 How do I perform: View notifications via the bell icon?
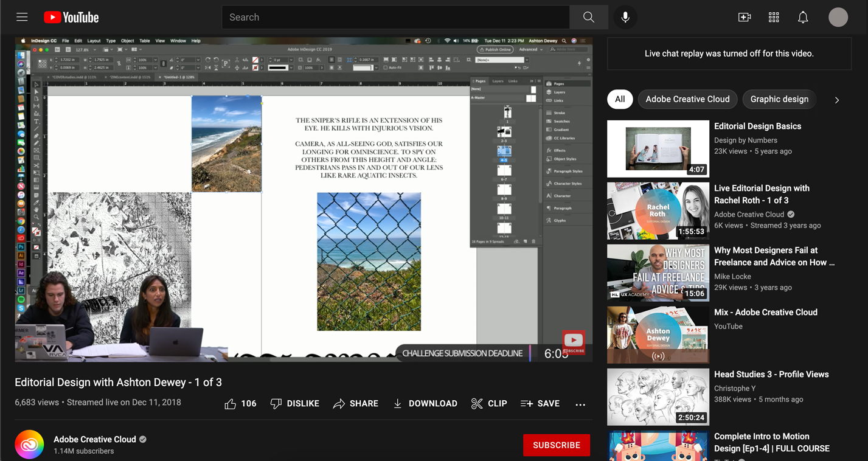coord(803,18)
